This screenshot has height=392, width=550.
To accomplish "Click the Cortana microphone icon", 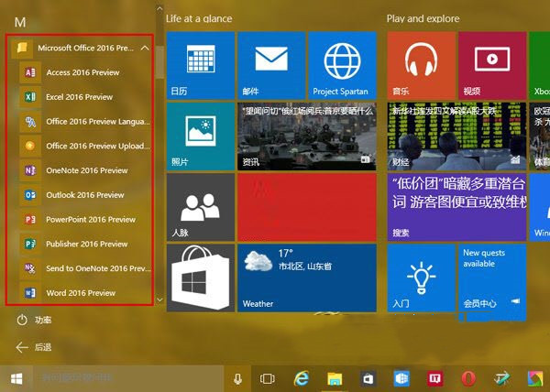I will (237, 378).
